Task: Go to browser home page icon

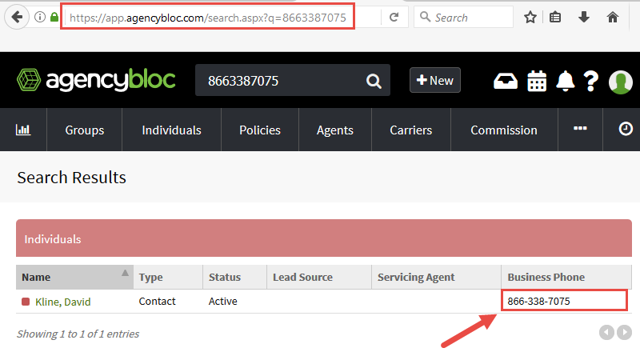Action: click(x=613, y=17)
